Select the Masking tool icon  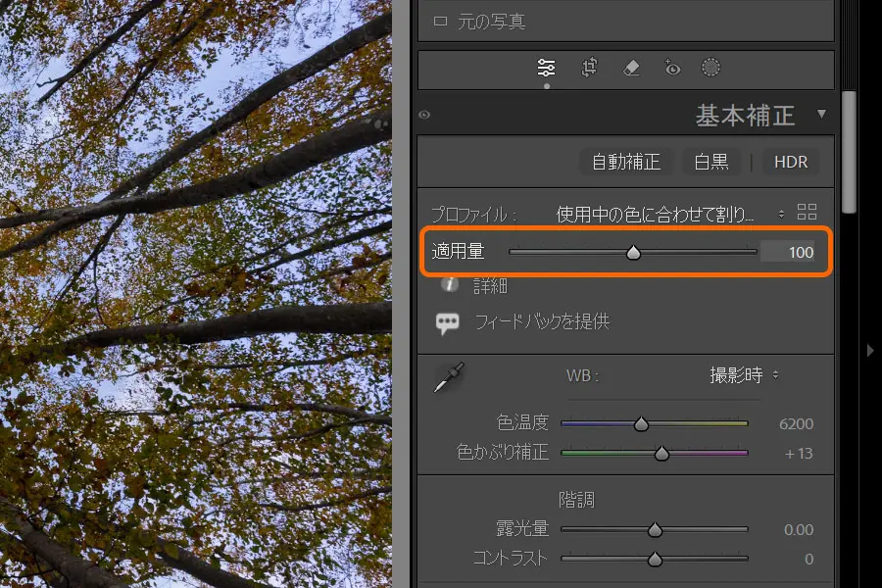(710, 68)
